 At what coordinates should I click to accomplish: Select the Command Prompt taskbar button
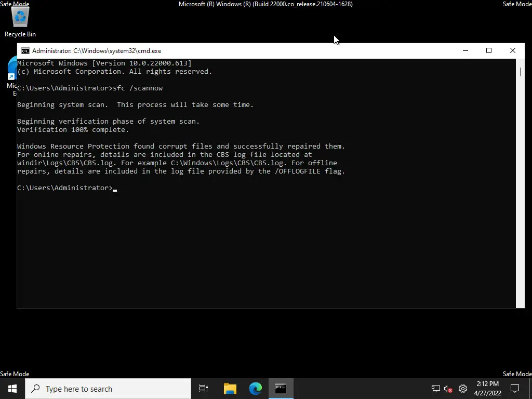tap(281, 389)
